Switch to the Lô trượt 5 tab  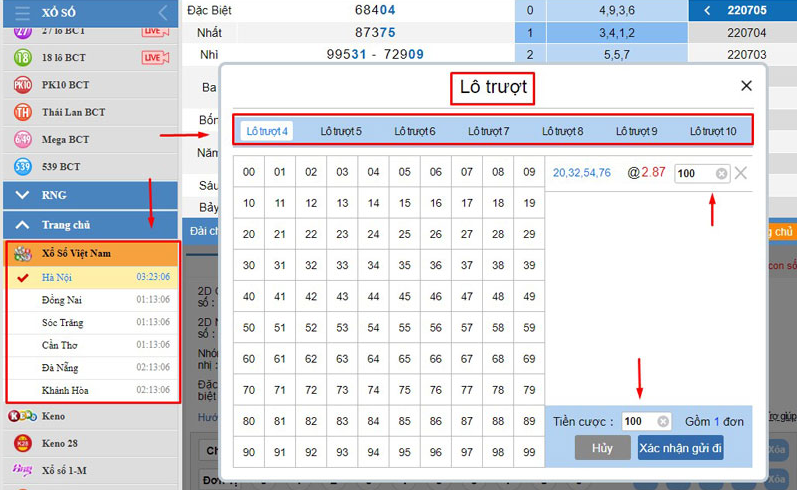click(x=341, y=131)
